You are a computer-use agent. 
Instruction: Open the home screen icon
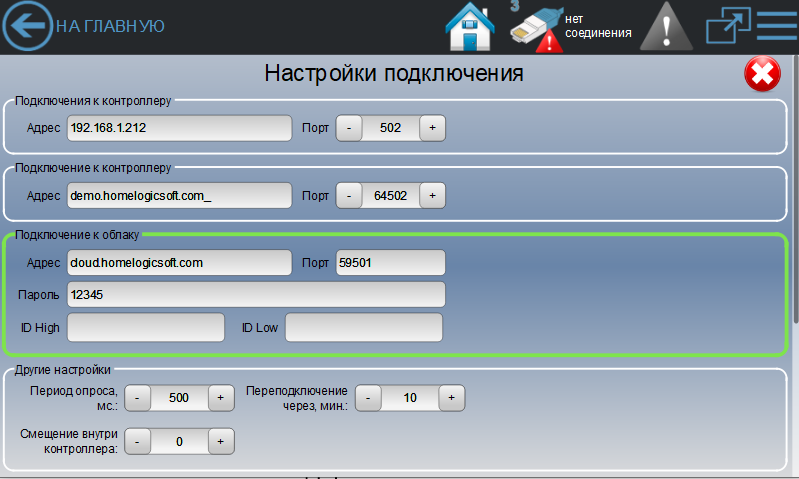tap(470, 26)
